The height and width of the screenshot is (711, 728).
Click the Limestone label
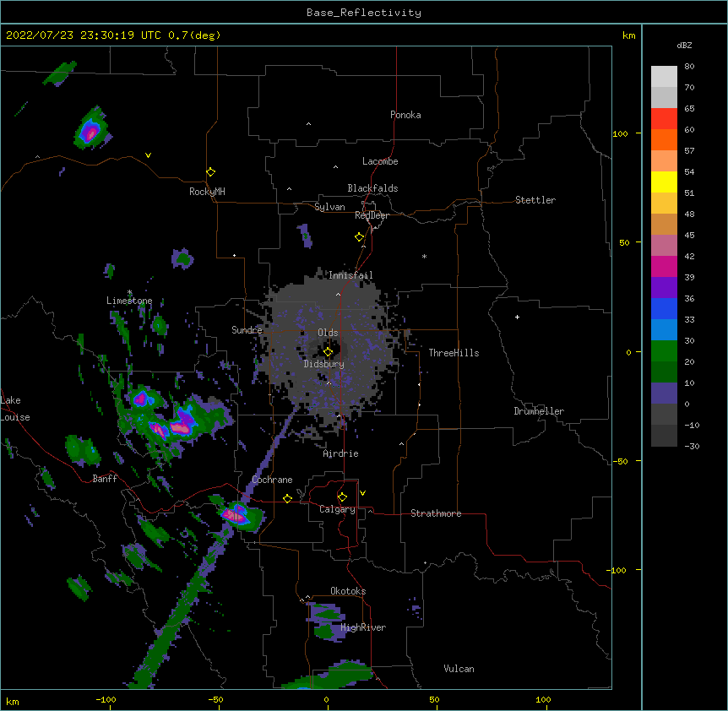(129, 301)
